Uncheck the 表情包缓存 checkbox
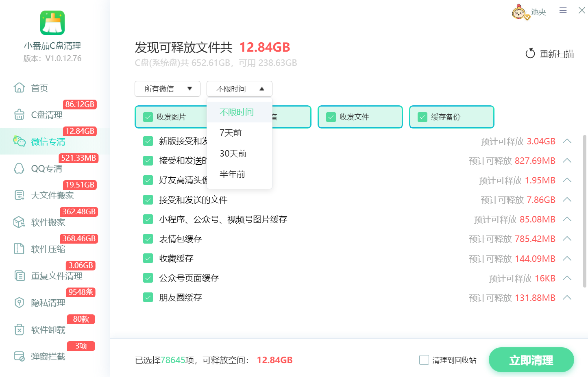 tap(148, 239)
